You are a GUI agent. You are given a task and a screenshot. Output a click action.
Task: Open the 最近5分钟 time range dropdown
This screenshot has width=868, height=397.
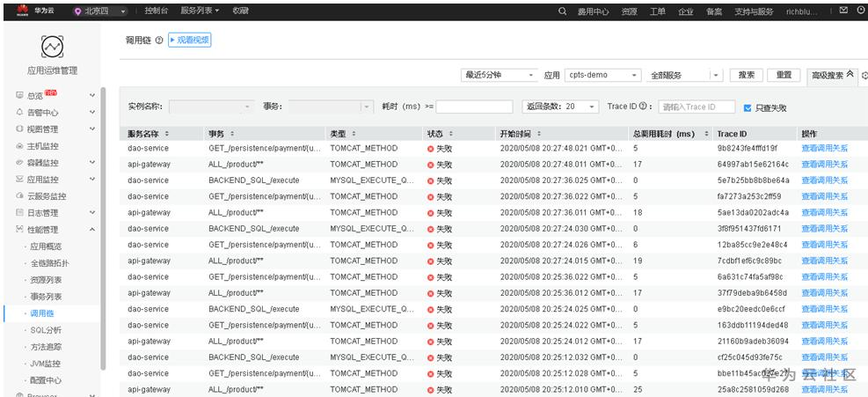click(500, 76)
